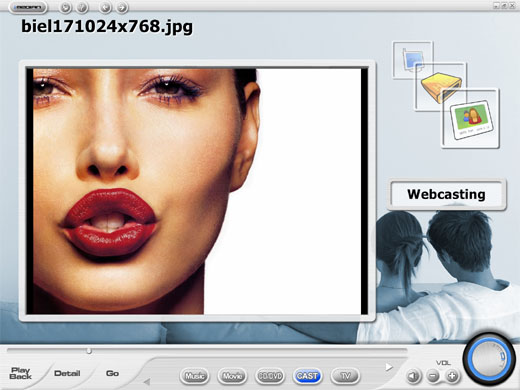The height and width of the screenshot is (390, 520).
Task: Select the TV mode button
Action: (x=345, y=376)
